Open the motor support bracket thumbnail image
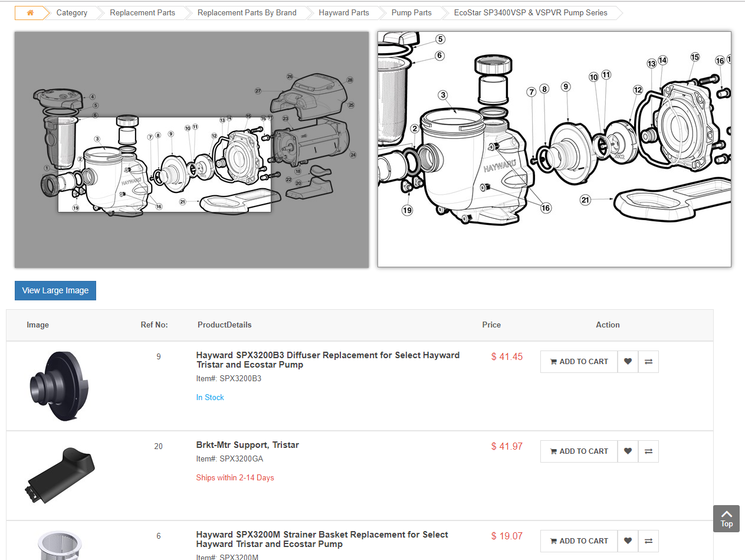 [60, 476]
